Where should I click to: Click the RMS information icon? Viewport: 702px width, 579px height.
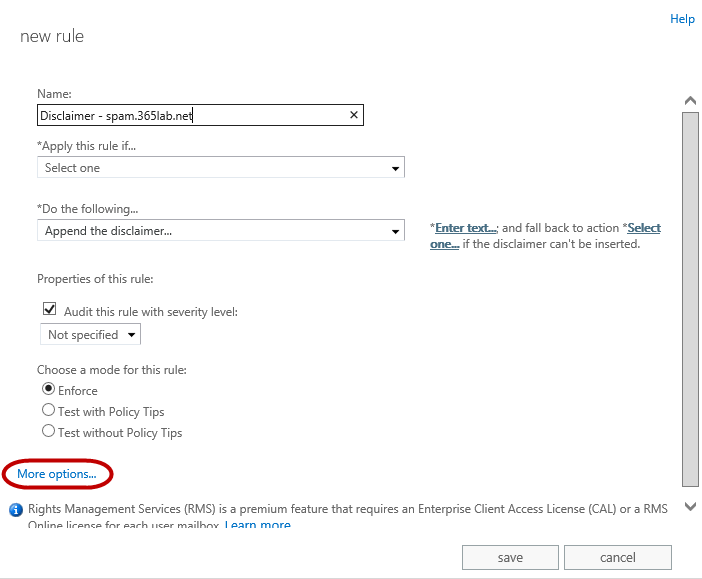(16, 509)
